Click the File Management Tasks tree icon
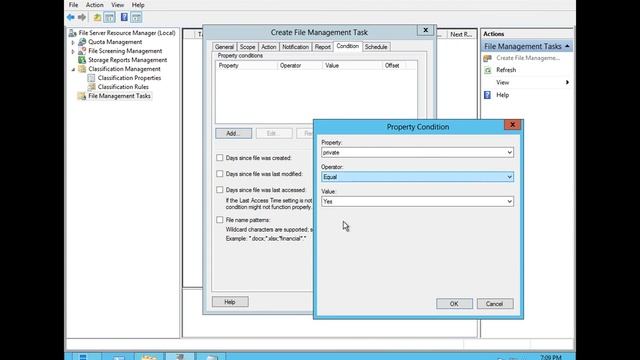Image resolution: width=640 pixels, height=360 pixels. click(82, 96)
